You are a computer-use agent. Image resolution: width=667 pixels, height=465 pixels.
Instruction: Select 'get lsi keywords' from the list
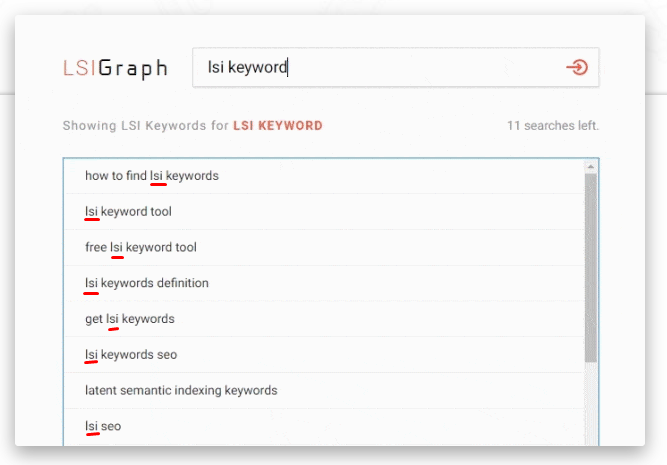click(130, 319)
